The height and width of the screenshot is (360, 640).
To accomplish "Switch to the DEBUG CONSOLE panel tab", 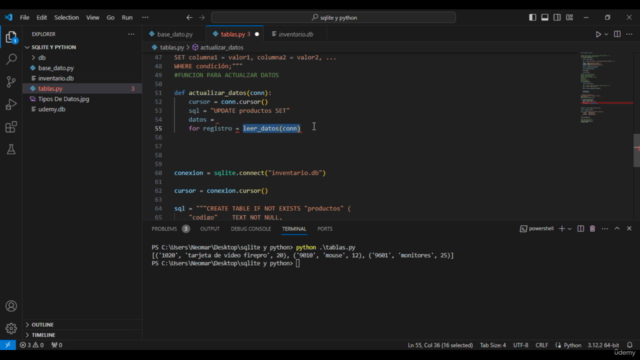I will coord(251,229).
